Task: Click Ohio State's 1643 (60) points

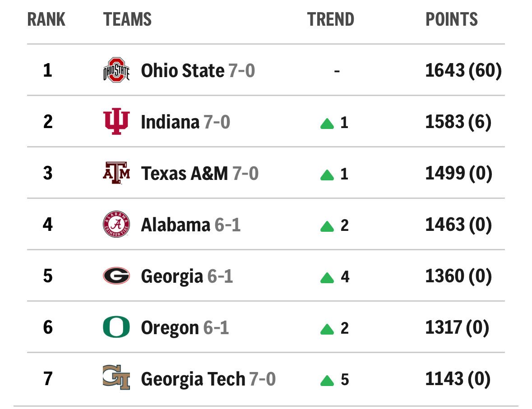Action: click(463, 71)
